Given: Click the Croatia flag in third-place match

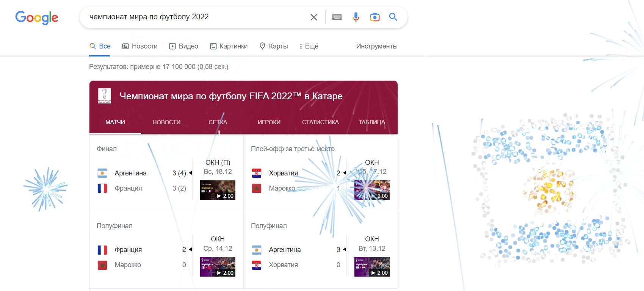Looking at the screenshot, I should click(257, 173).
